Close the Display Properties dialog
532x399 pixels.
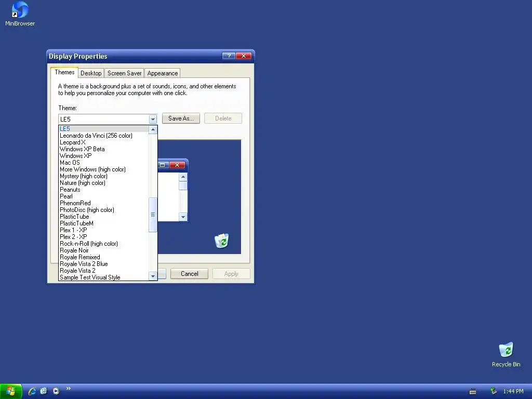244,56
